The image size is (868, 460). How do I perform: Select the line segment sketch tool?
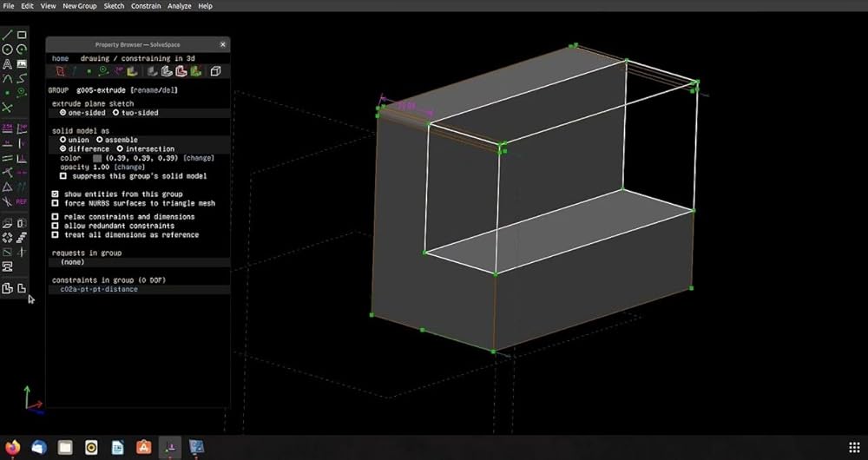click(7, 35)
